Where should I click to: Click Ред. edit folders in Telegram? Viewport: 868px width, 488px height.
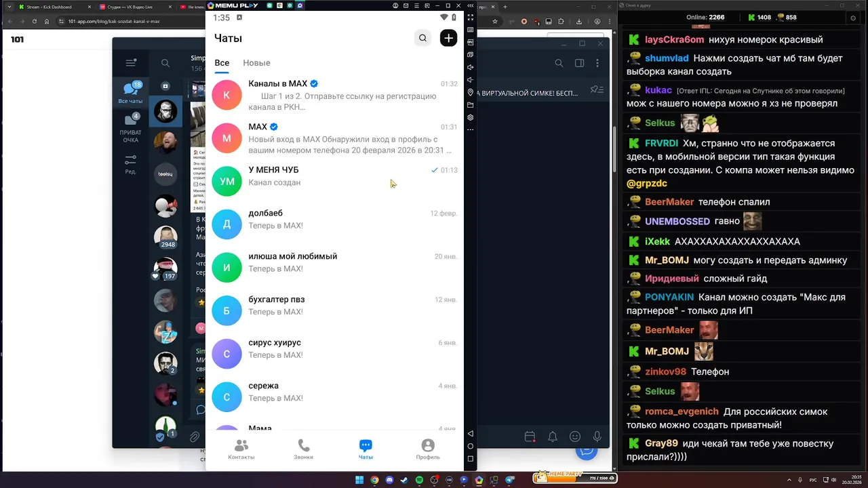click(130, 165)
